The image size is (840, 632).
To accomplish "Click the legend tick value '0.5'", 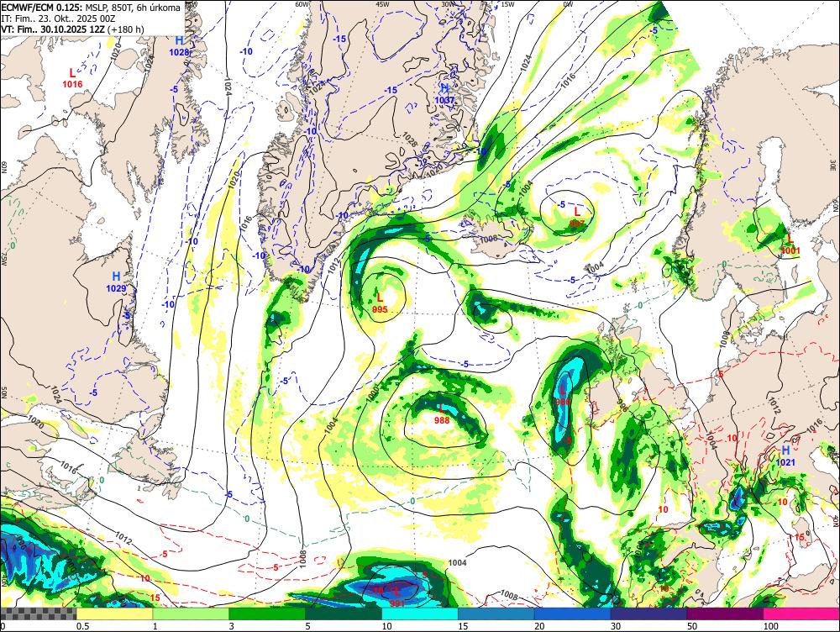I will point(82,626).
